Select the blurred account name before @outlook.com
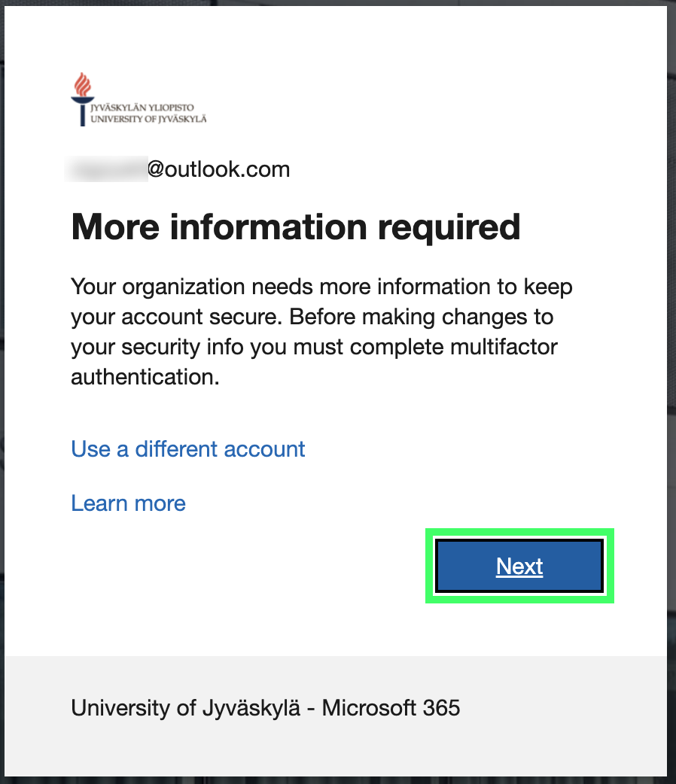 pyautogui.click(x=105, y=169)
